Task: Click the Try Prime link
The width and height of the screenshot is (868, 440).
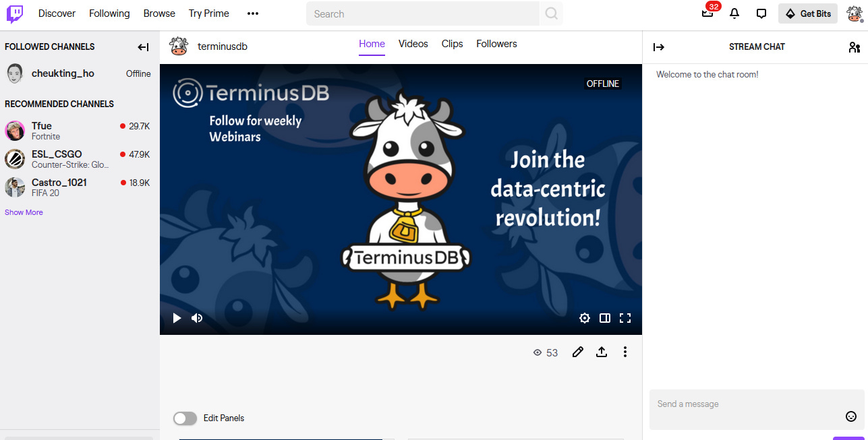Action: (x=209, y=13)
